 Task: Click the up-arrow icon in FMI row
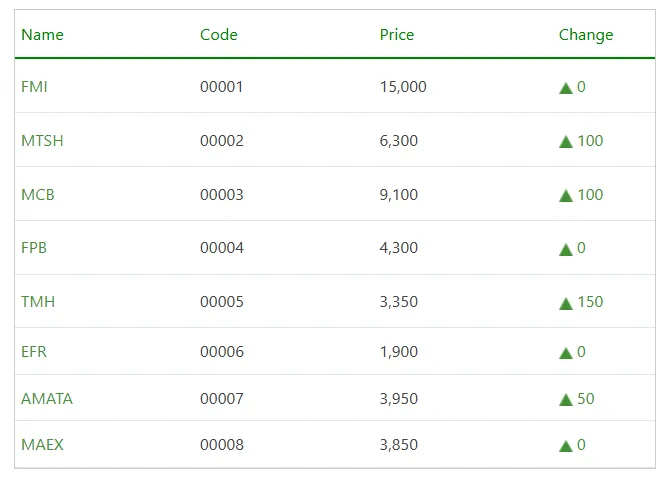pyautogui.click(x=566, y=88)
